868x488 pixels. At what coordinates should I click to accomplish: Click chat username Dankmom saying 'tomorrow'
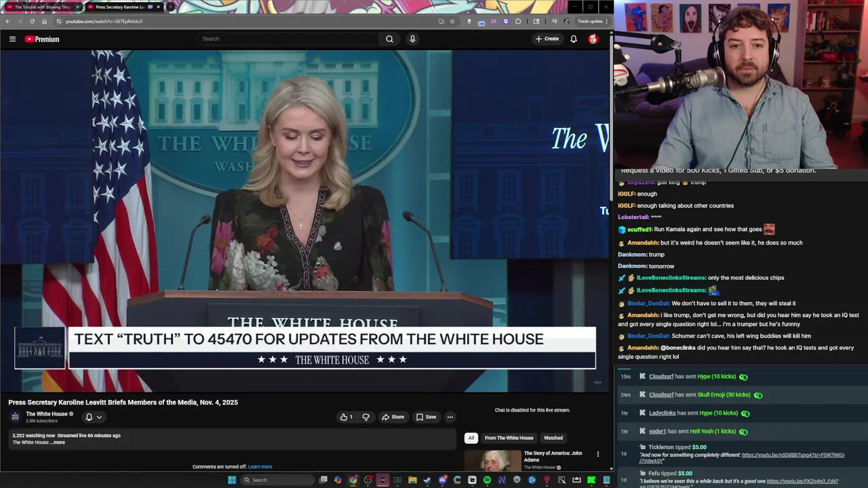click(632, 266)
